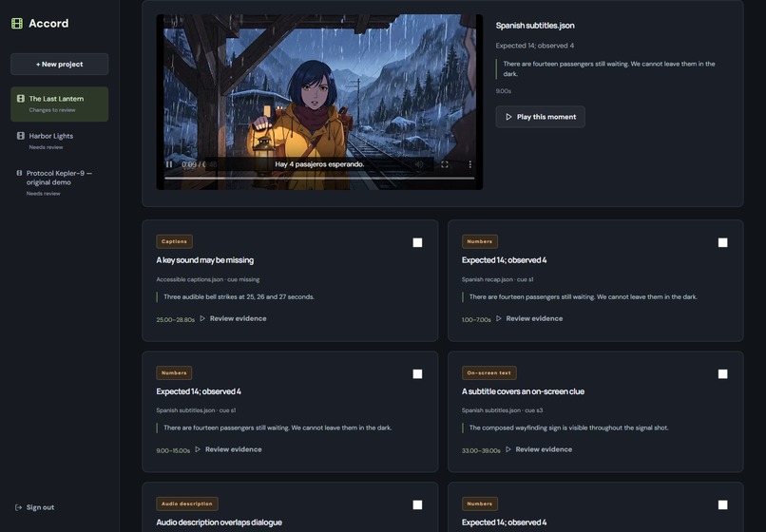The width and height of the screenshot is (766, 532).
Task: Click play icon beside 1.00–7.00s
Action: point(499,318)
